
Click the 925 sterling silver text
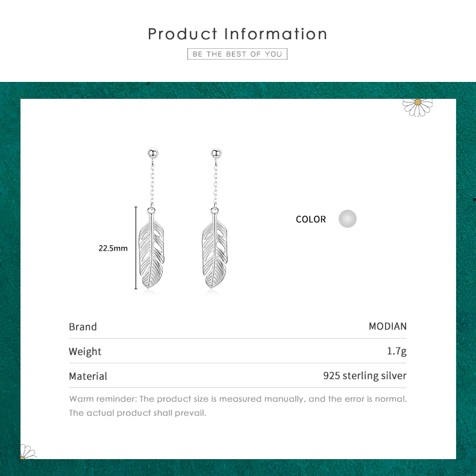(x=365, y=376)
